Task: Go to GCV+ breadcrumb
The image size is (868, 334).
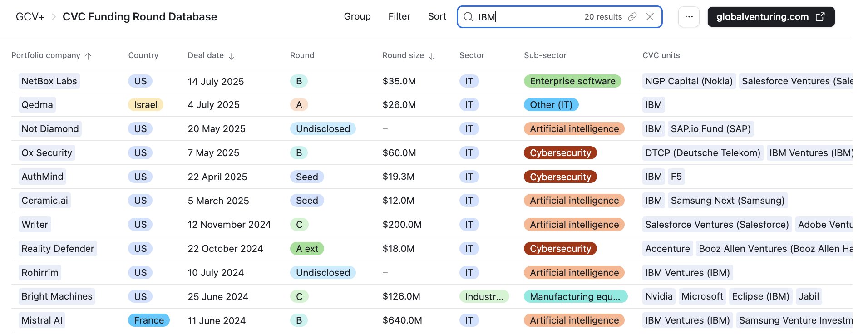Action: pos(30,17)
